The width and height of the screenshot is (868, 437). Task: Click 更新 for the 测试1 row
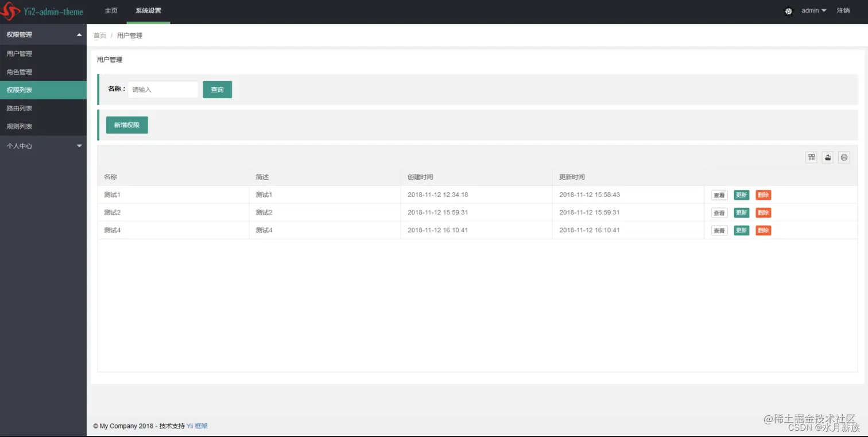(x=742, y=195)
